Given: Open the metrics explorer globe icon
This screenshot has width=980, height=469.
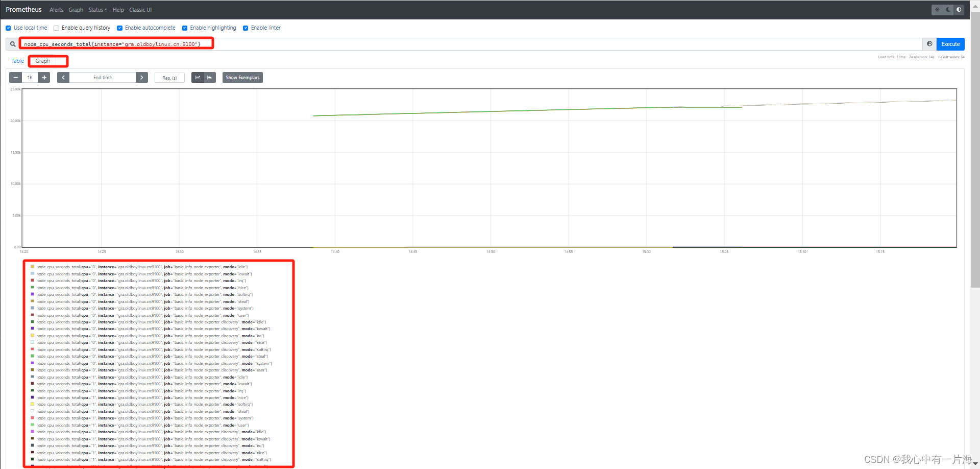Looking at the screenshot, I should pyautogui.click(x=929, y=44).
